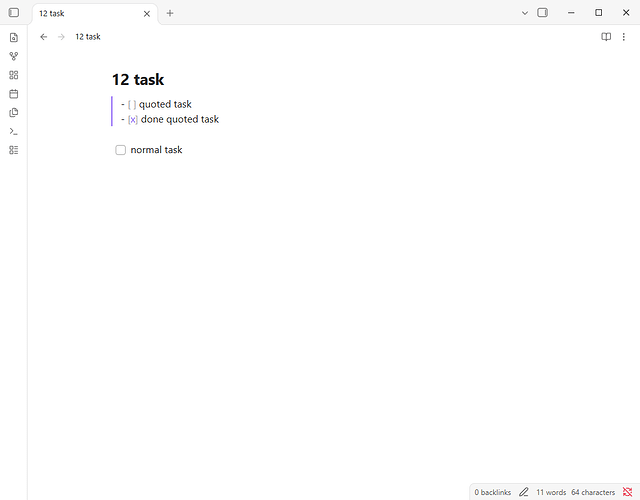
Task: Maximize the Obsidian window
Action: click(598, 13)
